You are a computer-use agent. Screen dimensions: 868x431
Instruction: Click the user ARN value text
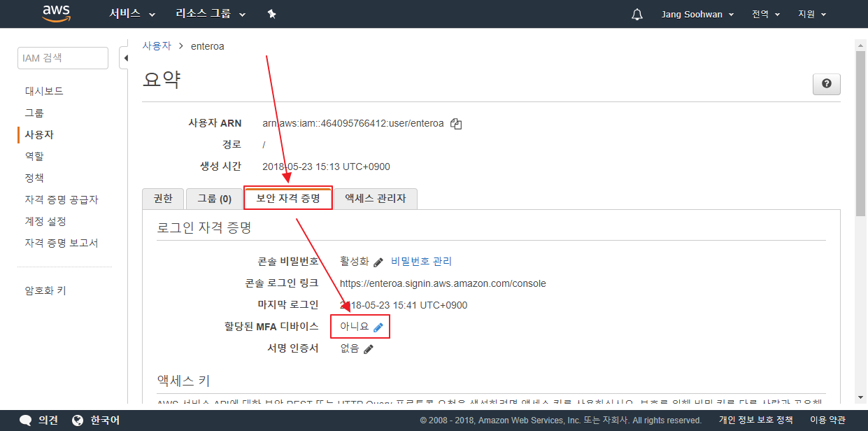pyautogui.click(x=353, y=123)
